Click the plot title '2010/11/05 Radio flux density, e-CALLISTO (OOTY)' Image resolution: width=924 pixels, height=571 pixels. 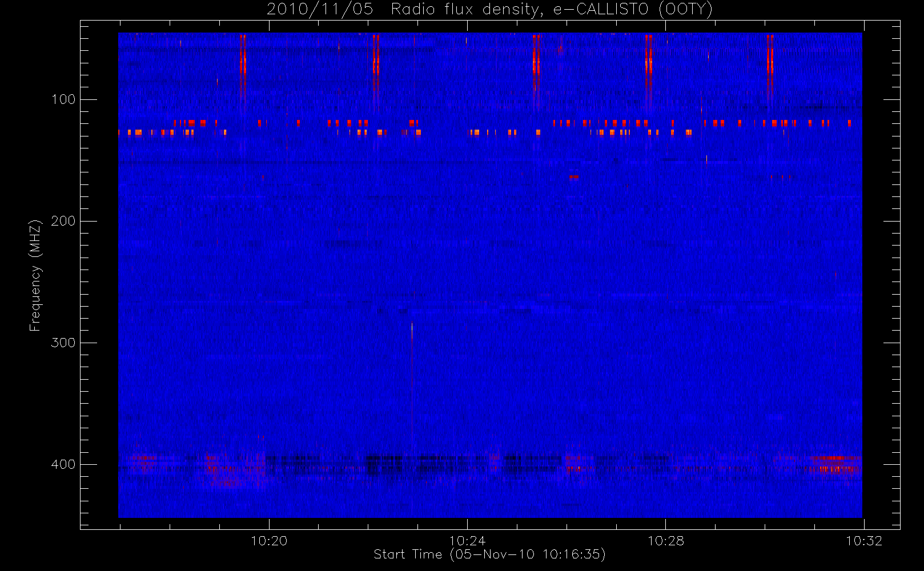(x=490, y=10)
